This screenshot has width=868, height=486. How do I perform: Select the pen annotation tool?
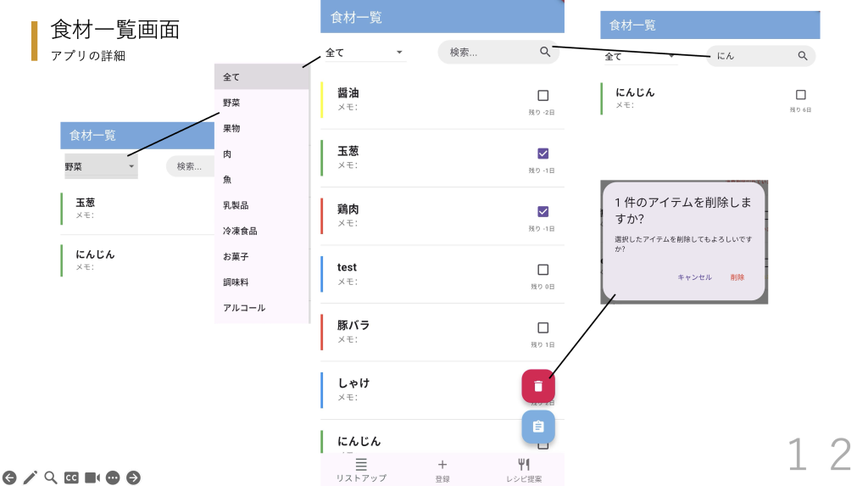(x=30, y=478)
